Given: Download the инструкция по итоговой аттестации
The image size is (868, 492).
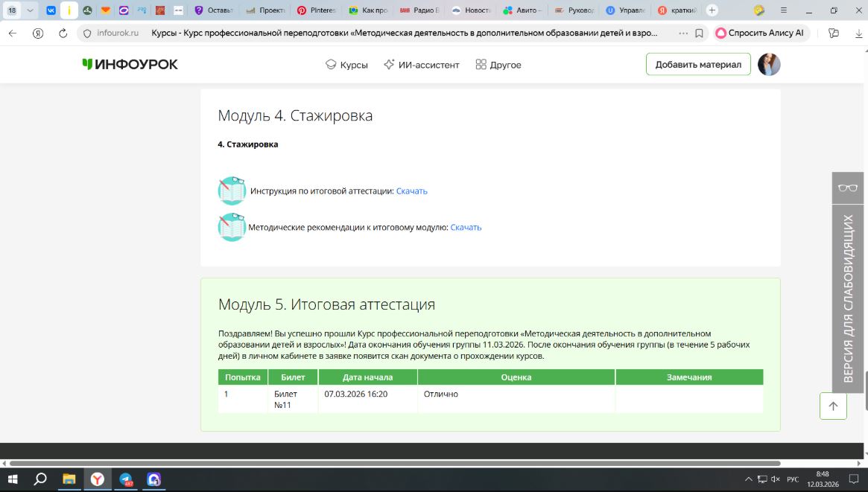Looking at the screenshot, I should point(411,191).
